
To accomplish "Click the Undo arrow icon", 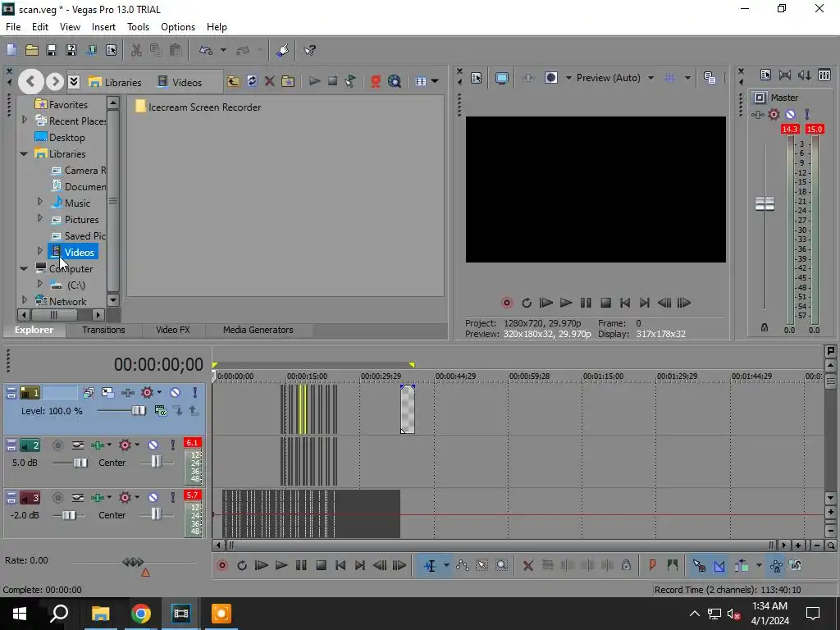I will click(x=206, y=50).
